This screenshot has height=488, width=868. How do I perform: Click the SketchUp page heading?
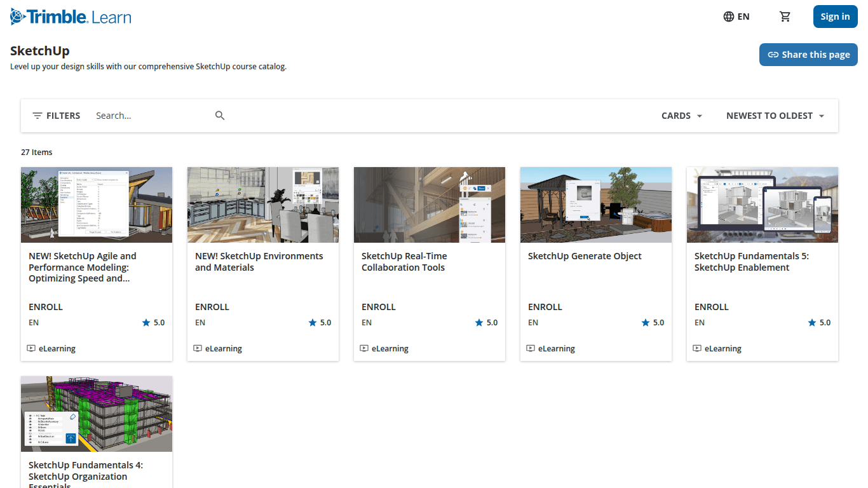40,51
